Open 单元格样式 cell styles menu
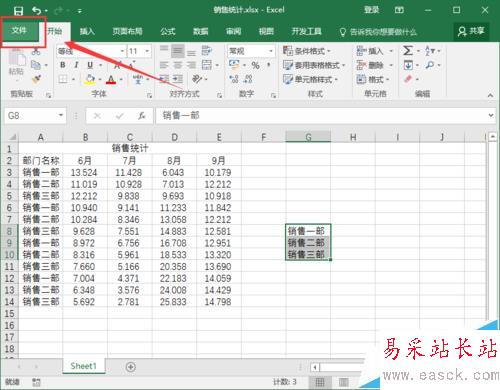The image size is (500, 390). 310,79
